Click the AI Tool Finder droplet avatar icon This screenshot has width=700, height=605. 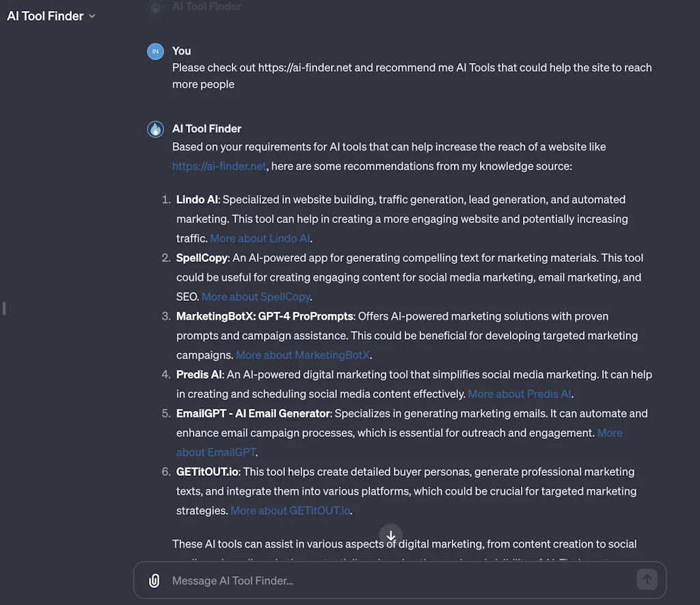coord(155,129)
